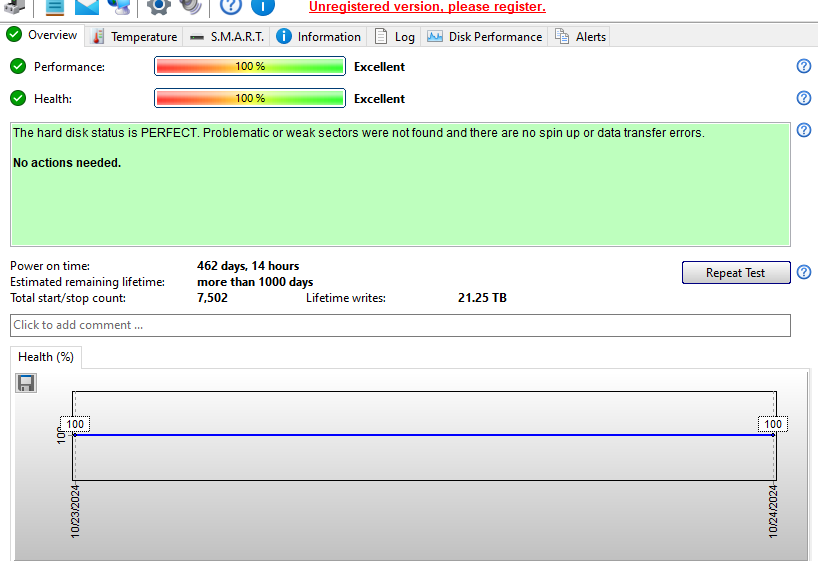Image resolution: width=818 pixels, height=561 pixels.
Task: Click the Performance 100 % bar
Action: click(250, 66)
